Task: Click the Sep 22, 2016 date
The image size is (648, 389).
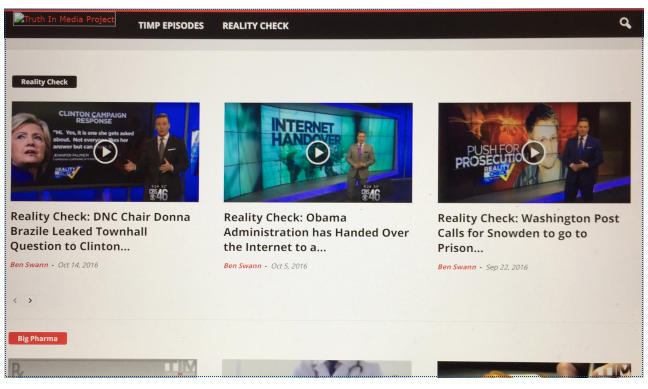Action: (x=507, y=267)
